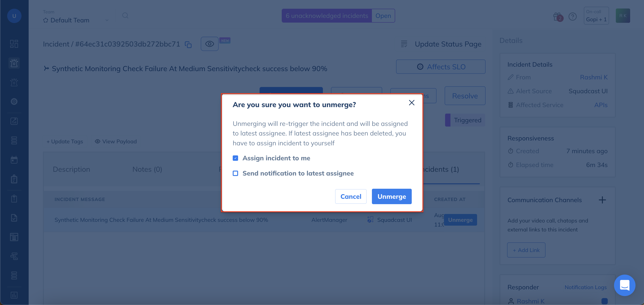Expand Communication Channels with the plus button

pyautogui.click(x=603, y=200)
